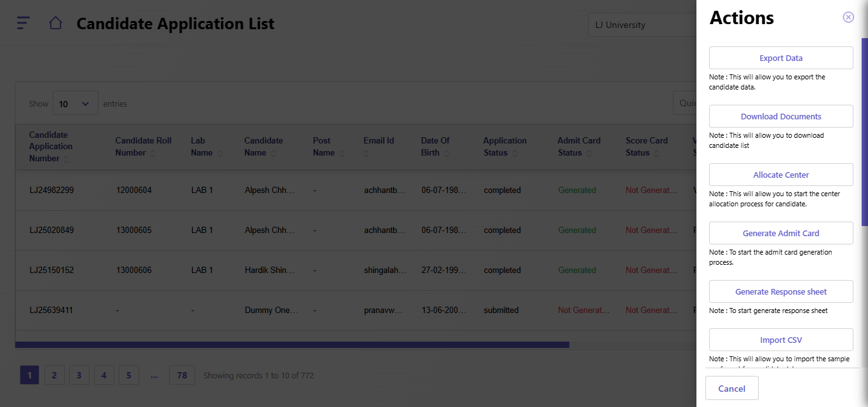Viewport: 868px width, 407px height.
Task: Click Import CSV button
Action: click(x=780, y=340)
